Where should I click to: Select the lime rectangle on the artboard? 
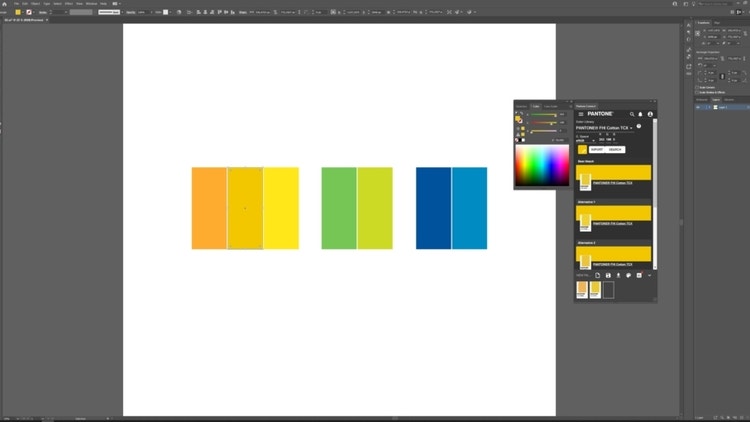375,208
